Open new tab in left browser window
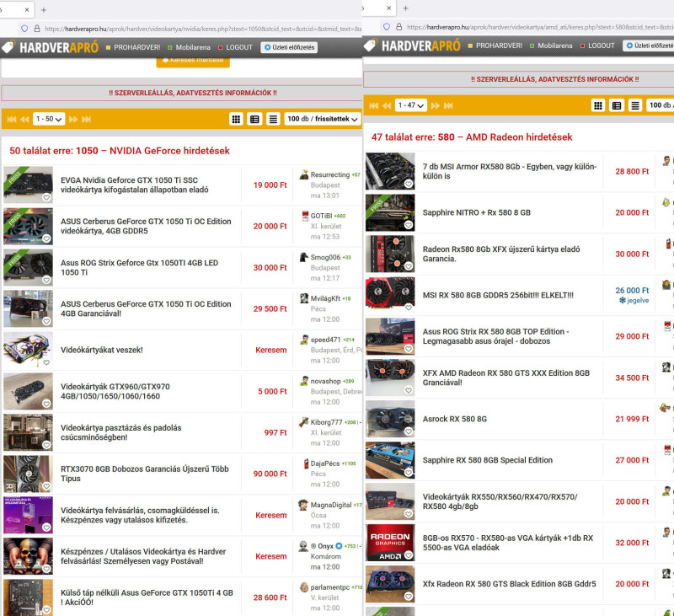 pos(44,9)
